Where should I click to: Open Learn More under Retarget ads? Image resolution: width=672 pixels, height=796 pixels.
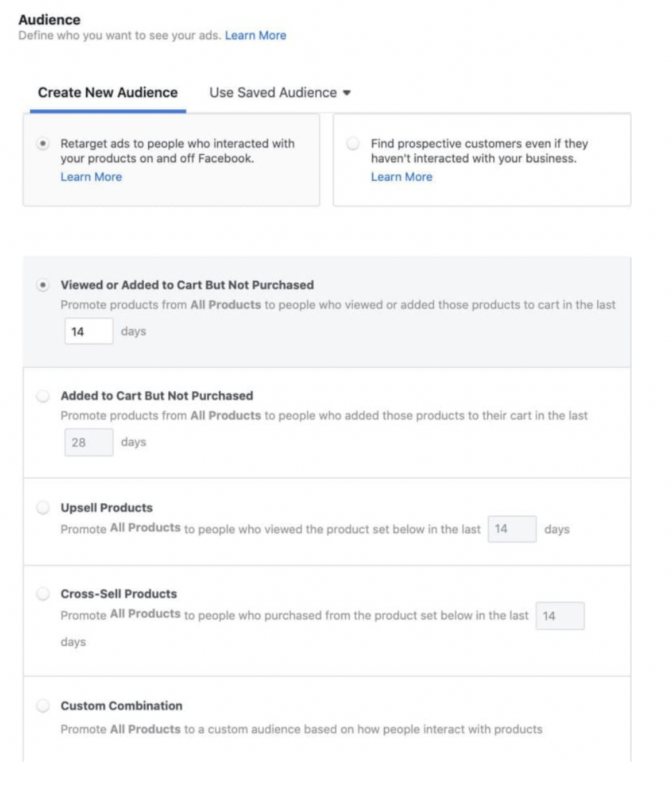pos(91,176)
